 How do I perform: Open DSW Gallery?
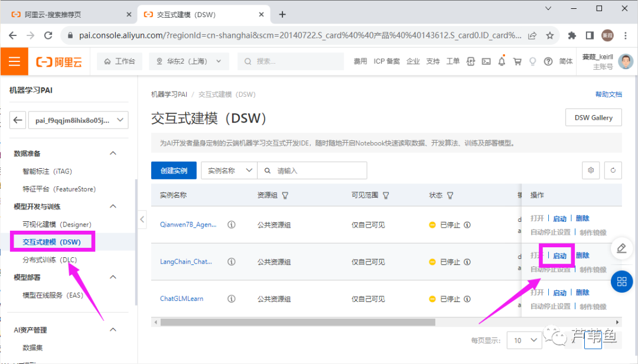tap(593, 117)
